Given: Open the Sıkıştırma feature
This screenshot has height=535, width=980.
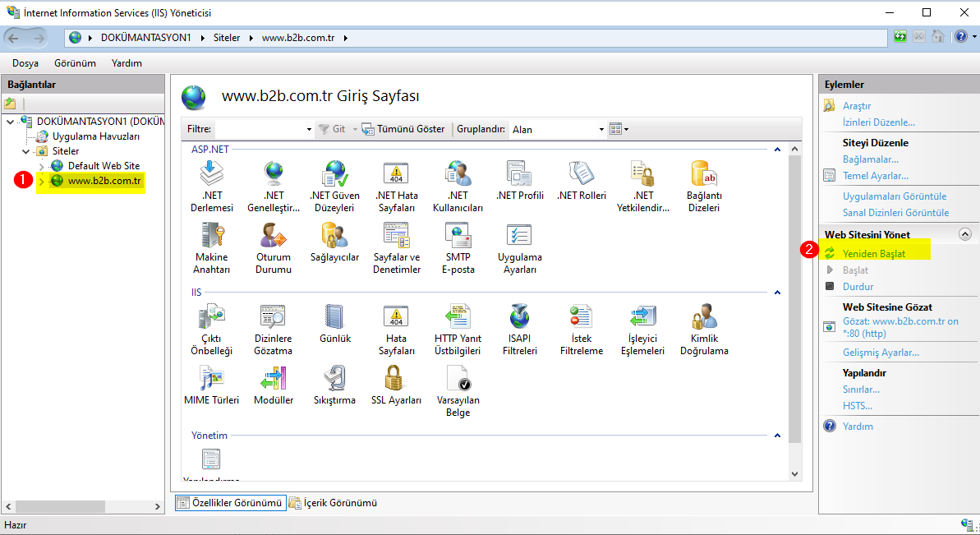Looking at the screenshot, I should point(334,385).
